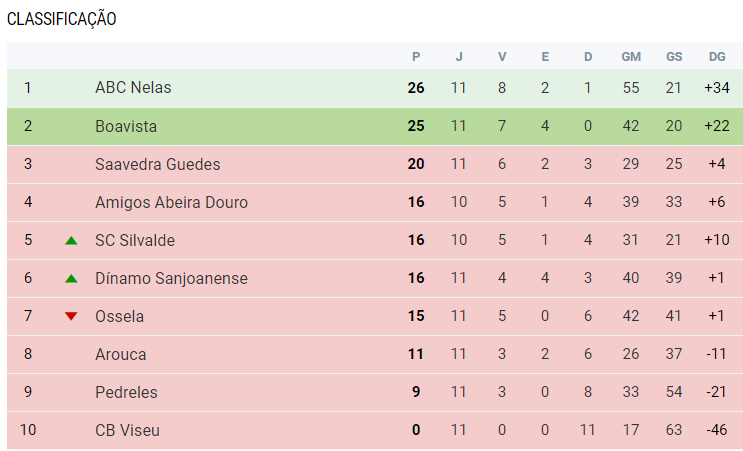Open the Pedreles team entry
This screenshot has width=743, height=451.
[127, 392]
